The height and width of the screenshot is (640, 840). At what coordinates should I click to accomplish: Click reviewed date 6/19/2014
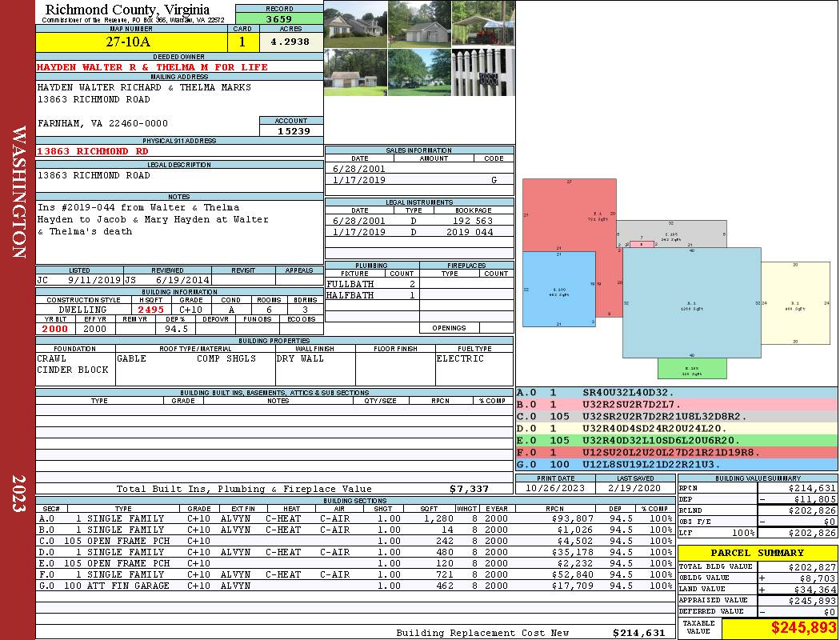182,280
